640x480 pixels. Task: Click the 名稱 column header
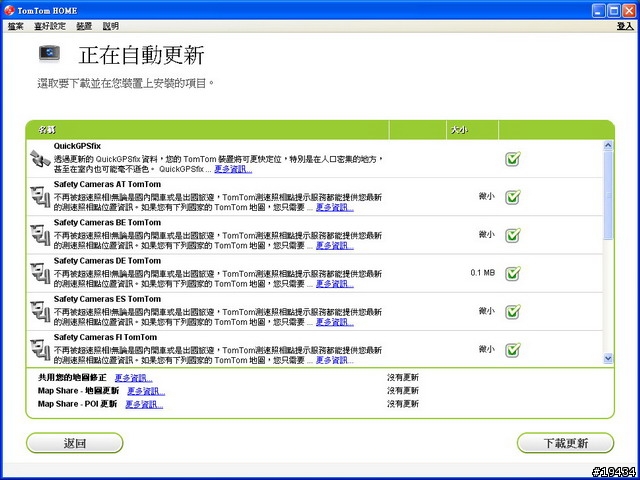click(x=207, y=130)
